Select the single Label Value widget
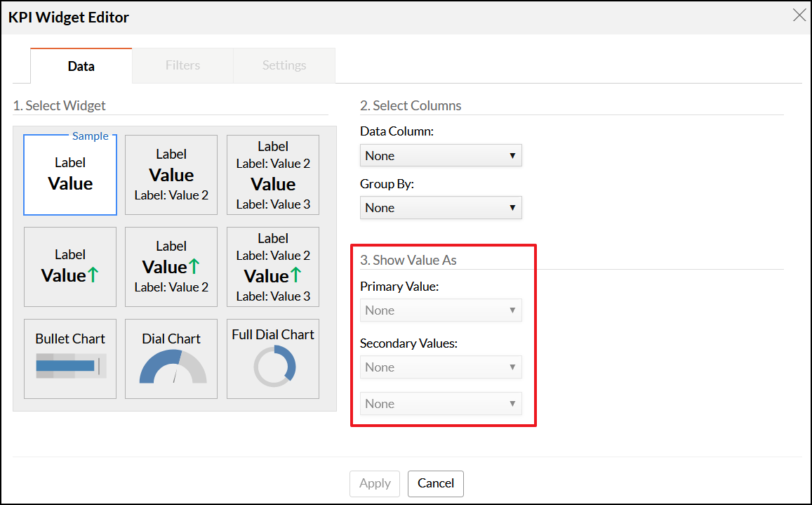This screenshot has width=812, height=505. (70, 175)
